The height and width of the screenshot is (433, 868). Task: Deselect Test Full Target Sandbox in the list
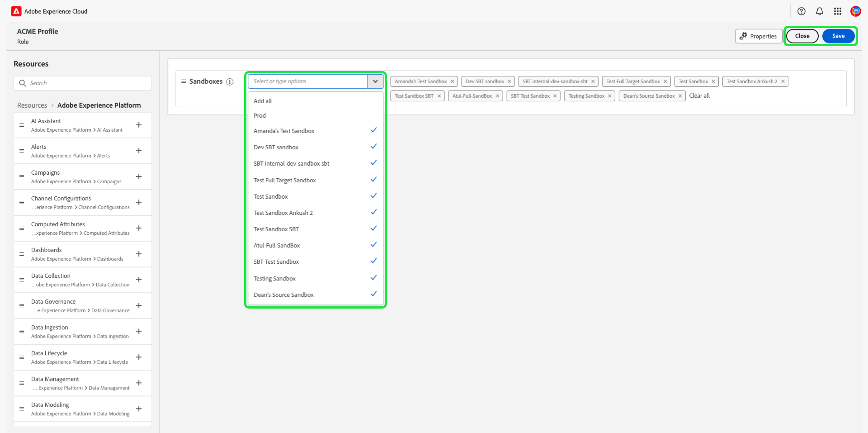click(316, 180)
